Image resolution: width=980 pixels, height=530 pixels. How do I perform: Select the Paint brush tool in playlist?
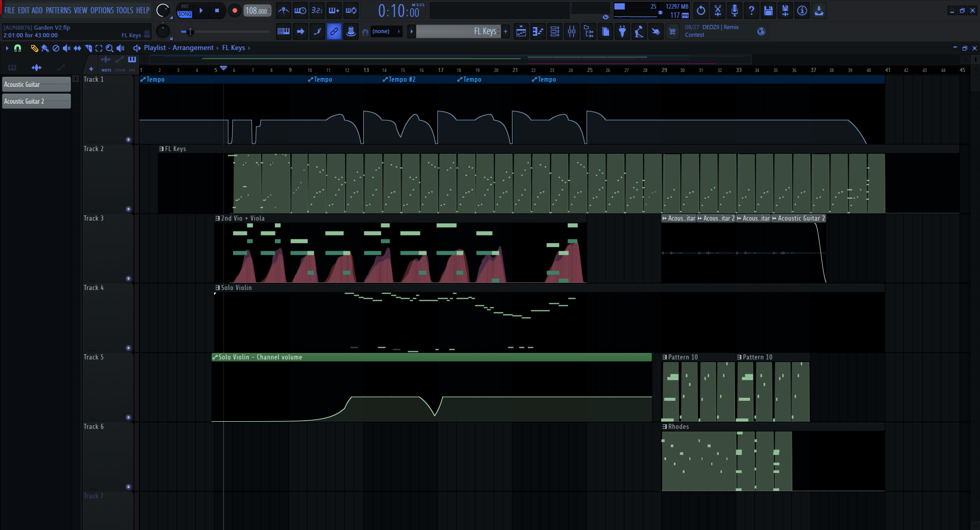coord(45,48)
